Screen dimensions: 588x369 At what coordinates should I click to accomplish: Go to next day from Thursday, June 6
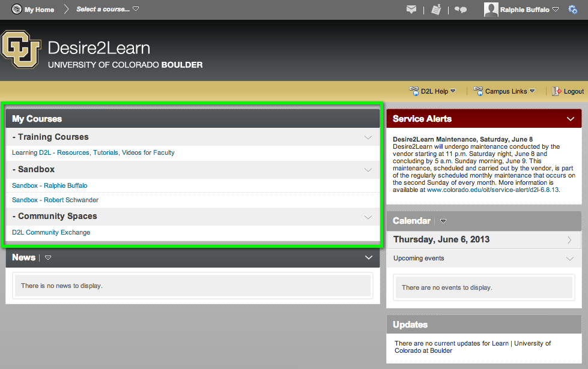(569, 240)
